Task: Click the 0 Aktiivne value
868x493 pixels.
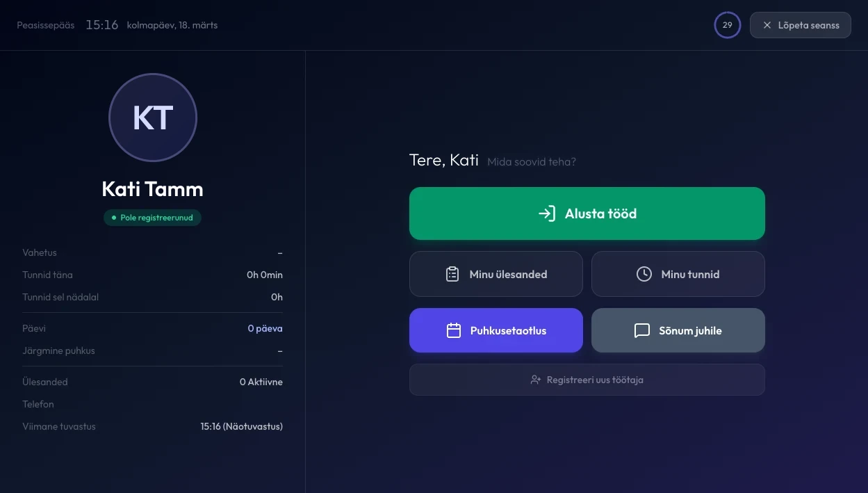Action: coord(261,382)
